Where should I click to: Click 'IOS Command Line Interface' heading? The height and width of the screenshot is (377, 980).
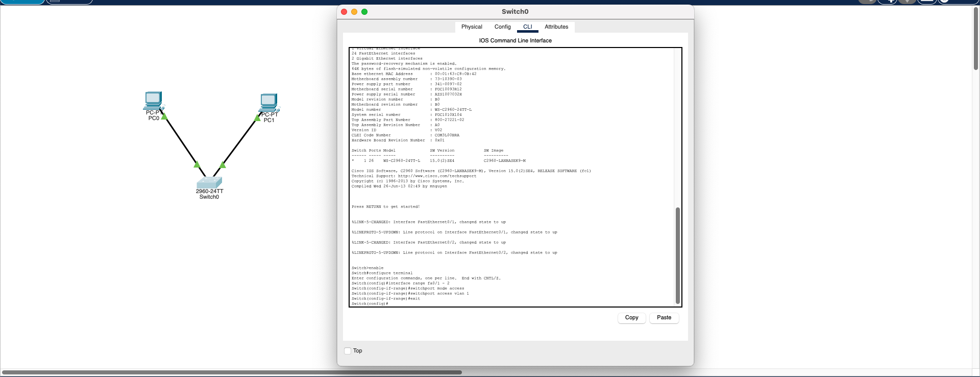(x=515, y=40)
